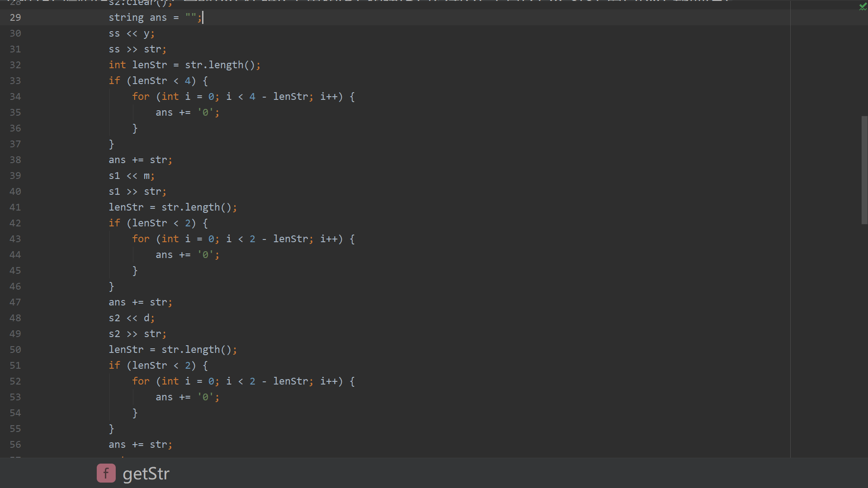Click line number 33 in gutter

(x=15, y=80)
